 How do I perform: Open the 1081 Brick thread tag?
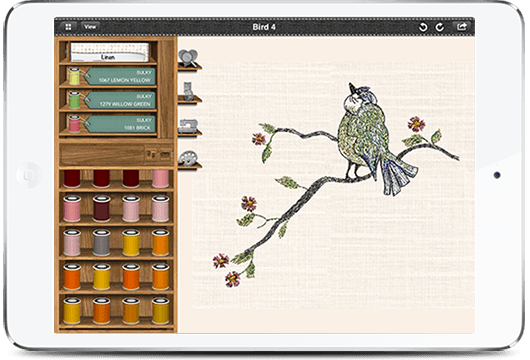click(x=120, y=124)
